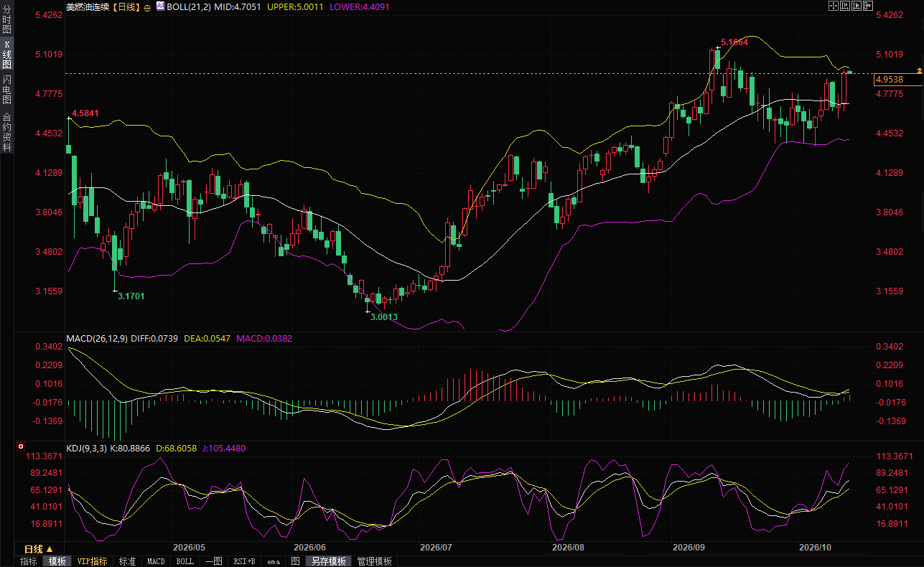
Task: Click the 2026/09 date marker on time axis
Action: click(x=688, y=547)
